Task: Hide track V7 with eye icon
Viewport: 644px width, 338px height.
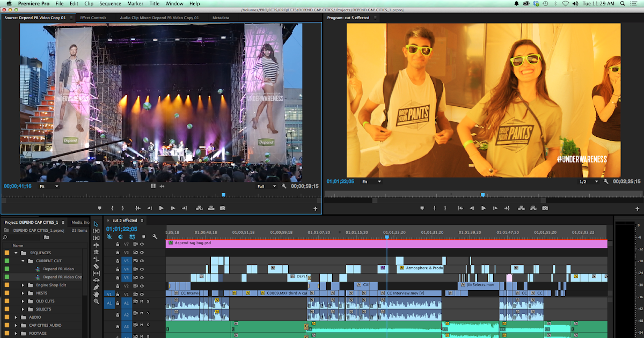Action: pyautogui.click(x=142, y=244)
